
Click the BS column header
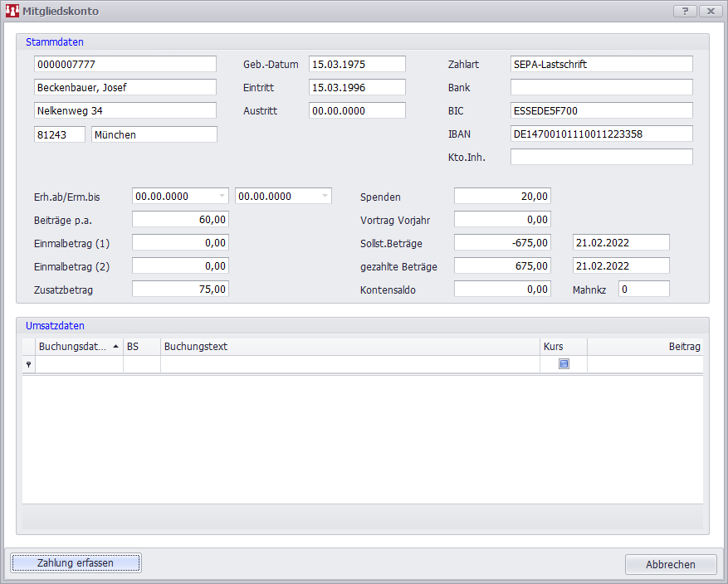point(141,347)
